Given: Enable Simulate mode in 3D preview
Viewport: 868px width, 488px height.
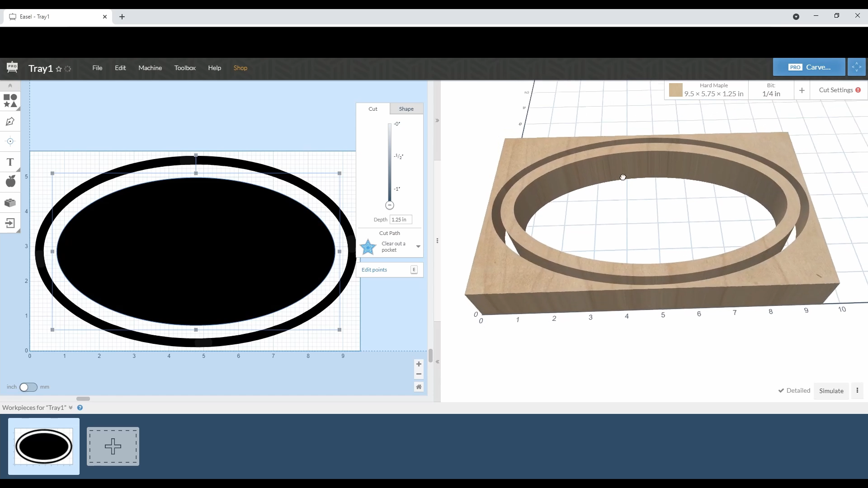Looking at the screenshot, I should coord(831,390).
